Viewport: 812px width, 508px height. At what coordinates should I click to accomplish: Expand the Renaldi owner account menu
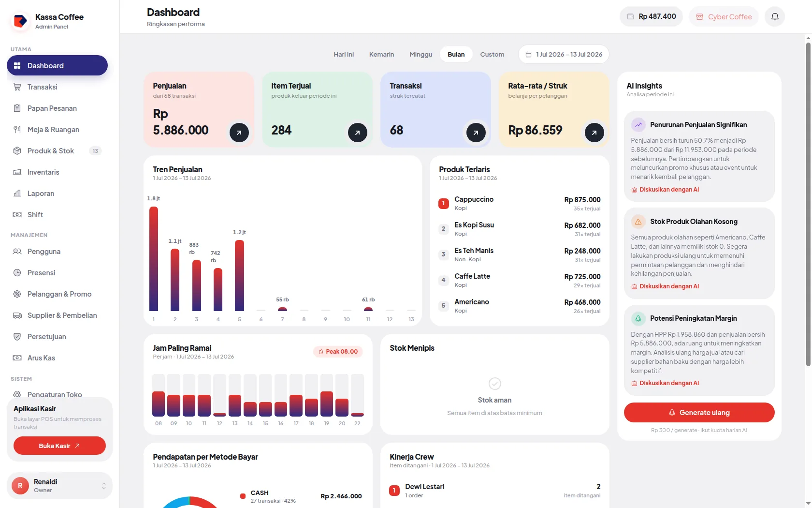coord(104,486)
